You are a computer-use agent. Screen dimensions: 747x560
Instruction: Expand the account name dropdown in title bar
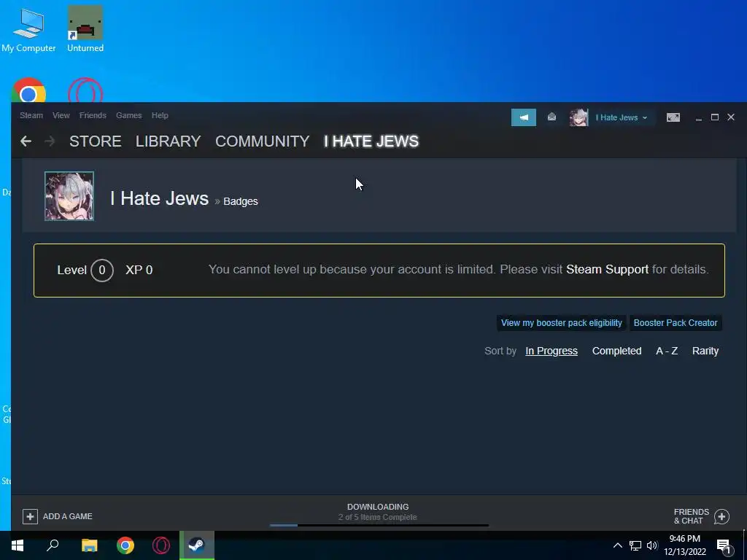pos(622,117)
